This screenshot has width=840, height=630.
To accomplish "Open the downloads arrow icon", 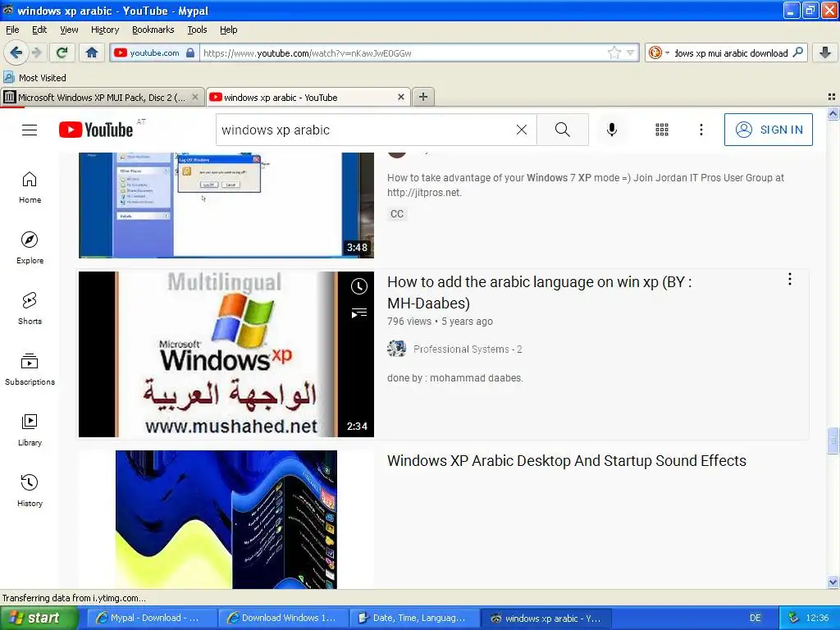I will (825, 52).
